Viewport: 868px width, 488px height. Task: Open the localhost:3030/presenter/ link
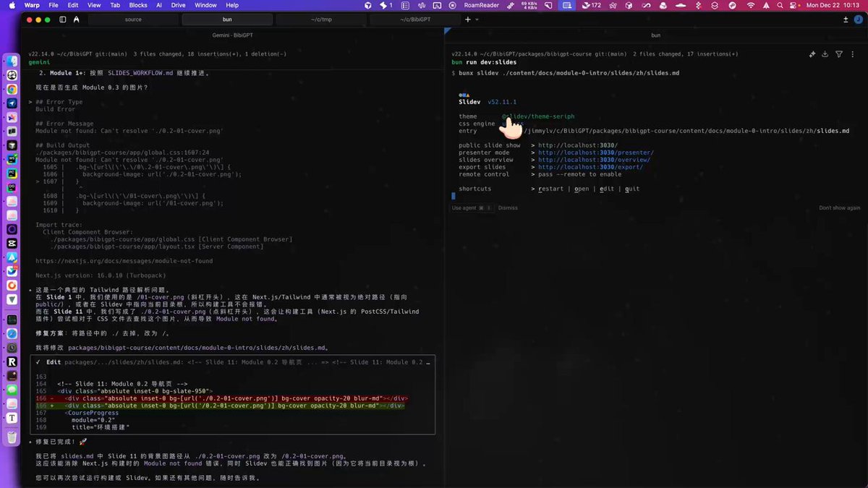595,153
